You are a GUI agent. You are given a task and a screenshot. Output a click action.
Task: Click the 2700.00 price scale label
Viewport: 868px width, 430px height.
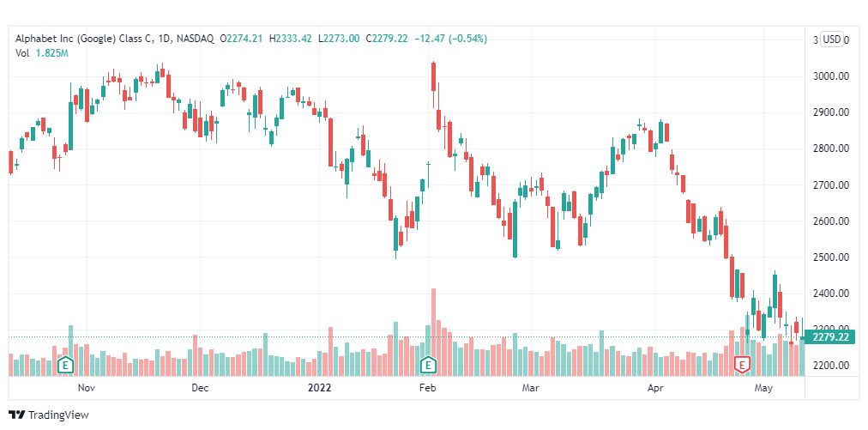(x=831, y=185)
